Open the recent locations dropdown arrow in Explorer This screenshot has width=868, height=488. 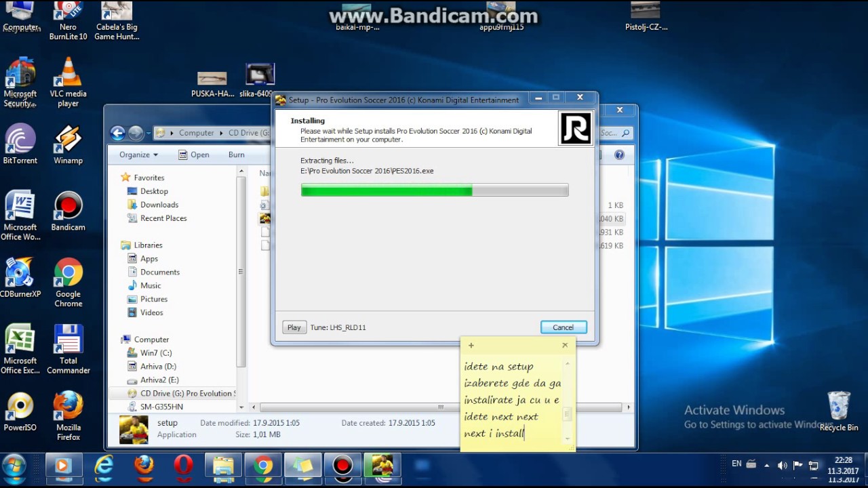(x=147, y=134)
